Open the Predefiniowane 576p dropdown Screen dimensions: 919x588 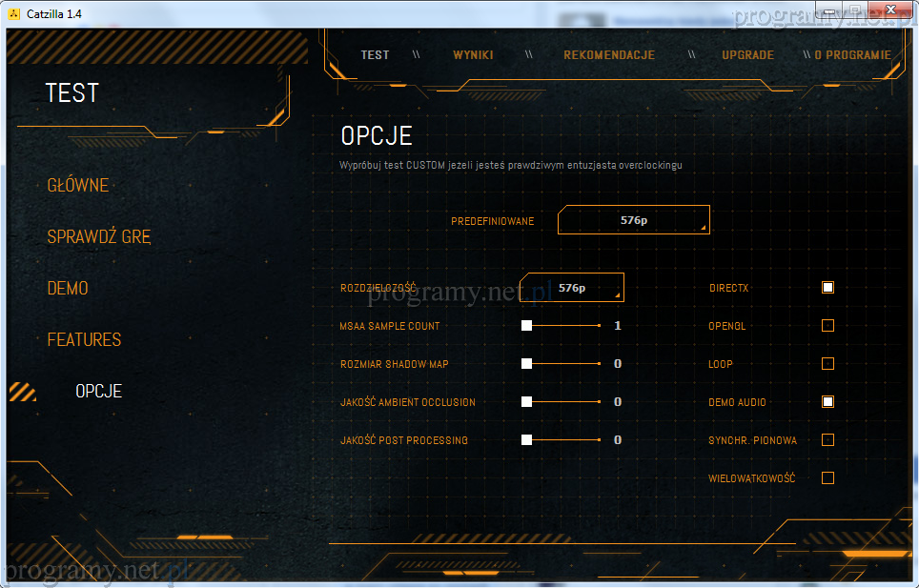tap(634, 220)
